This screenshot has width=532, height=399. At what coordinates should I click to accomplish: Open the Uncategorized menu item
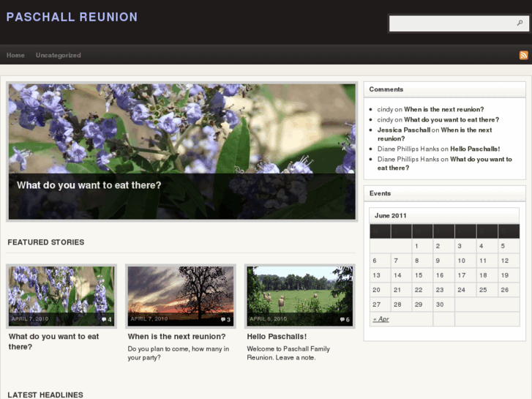point(59,55)
